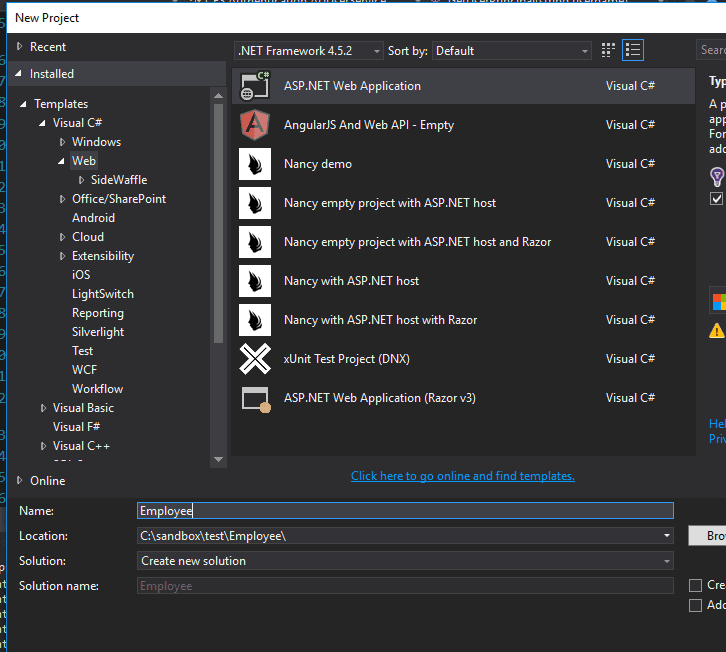Toggle the Add to source control checkbox

point(696,605)
